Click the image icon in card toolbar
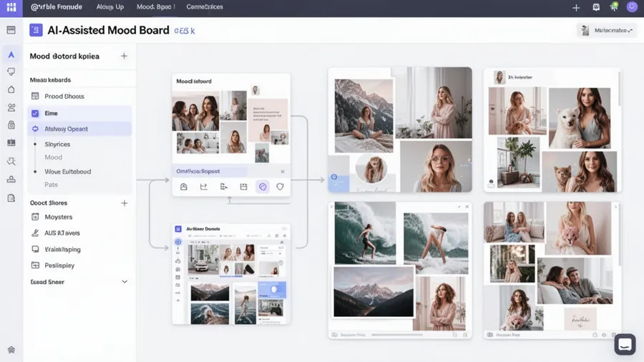The image size is (644, 362). click(x=184, y=187)
